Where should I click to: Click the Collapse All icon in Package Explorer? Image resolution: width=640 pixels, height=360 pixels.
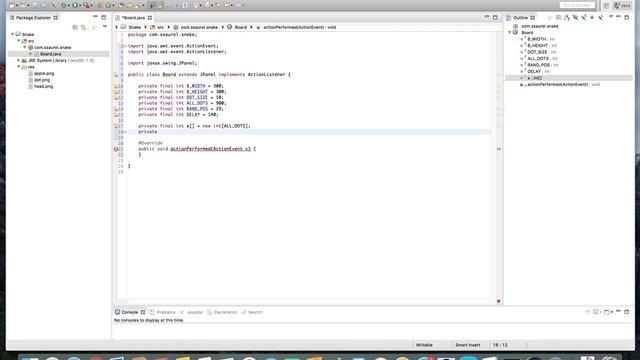tap(75, 27)
